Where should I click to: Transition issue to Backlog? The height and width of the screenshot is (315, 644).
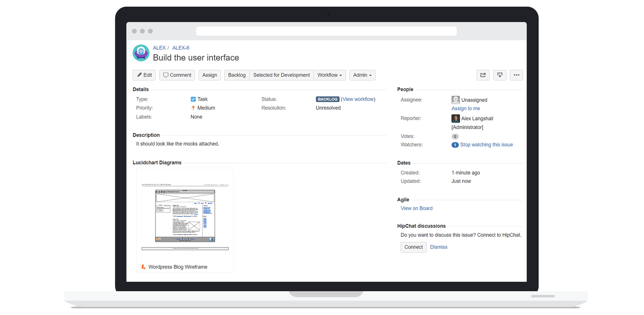[x=237, y=75]
